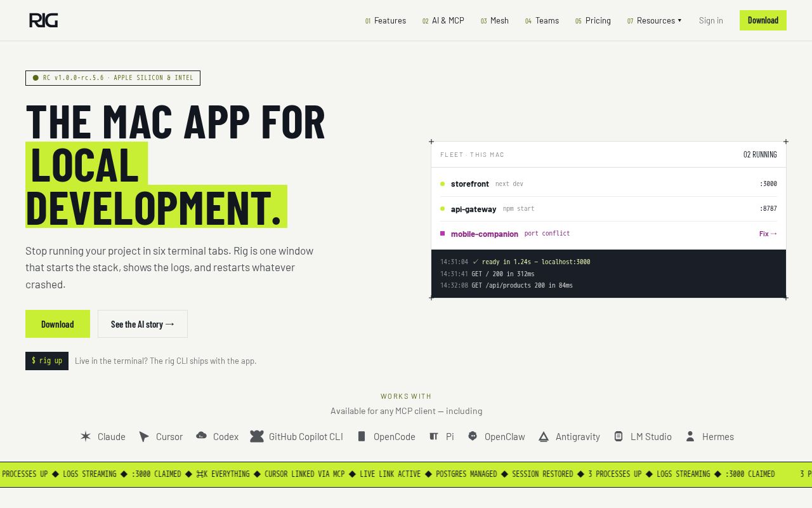This screenshot has width=812, height=508.
Task: Click the RC v1.0.0-rc.5.6 version badge
Action: [113, 78]
